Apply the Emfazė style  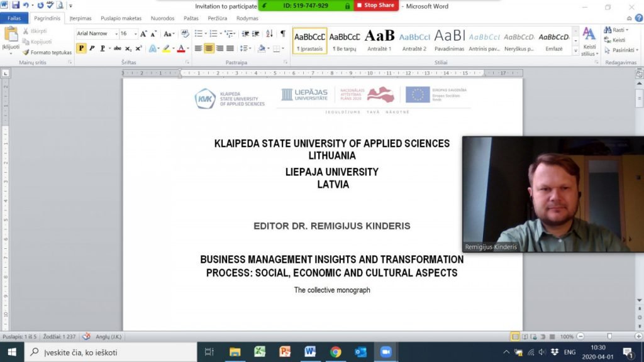tap(554, 41)
